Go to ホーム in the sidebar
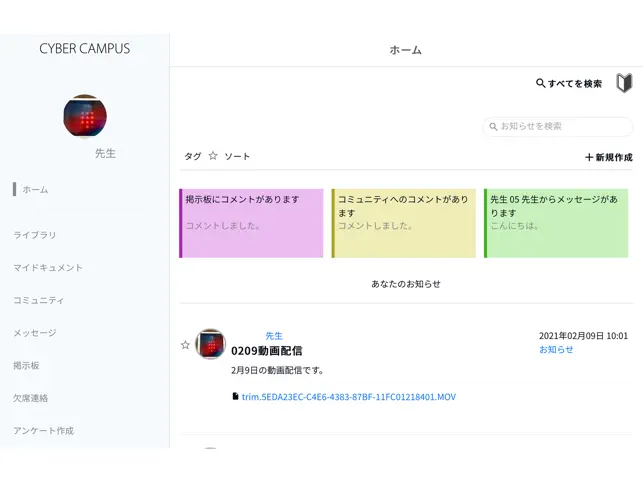Viewport: 643px width, 482px height. pos(35,190)
